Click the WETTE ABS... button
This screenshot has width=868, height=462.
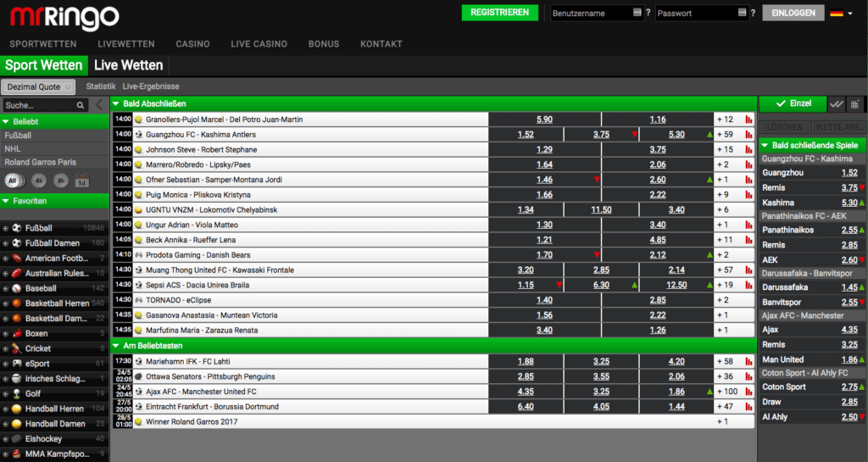click(838, 127)
